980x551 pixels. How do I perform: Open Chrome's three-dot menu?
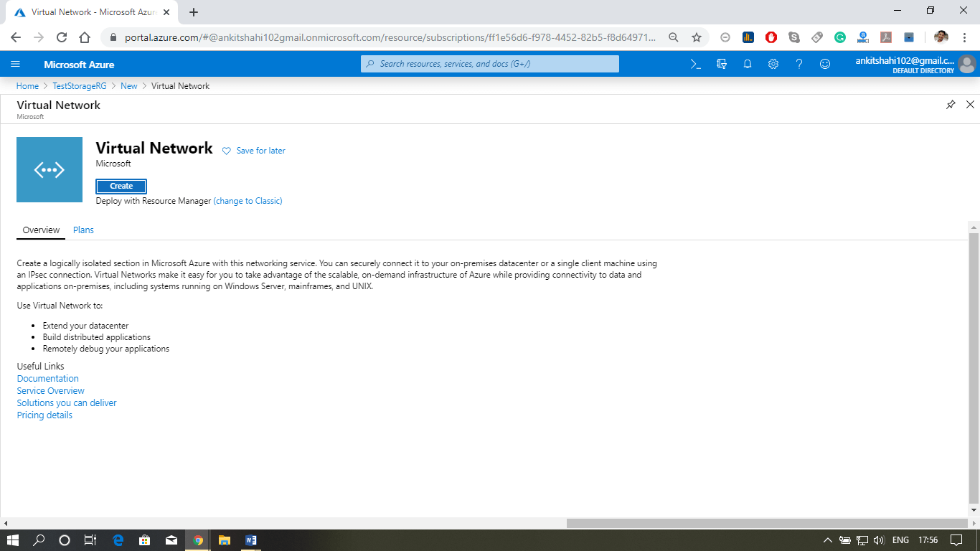[965, 37]
